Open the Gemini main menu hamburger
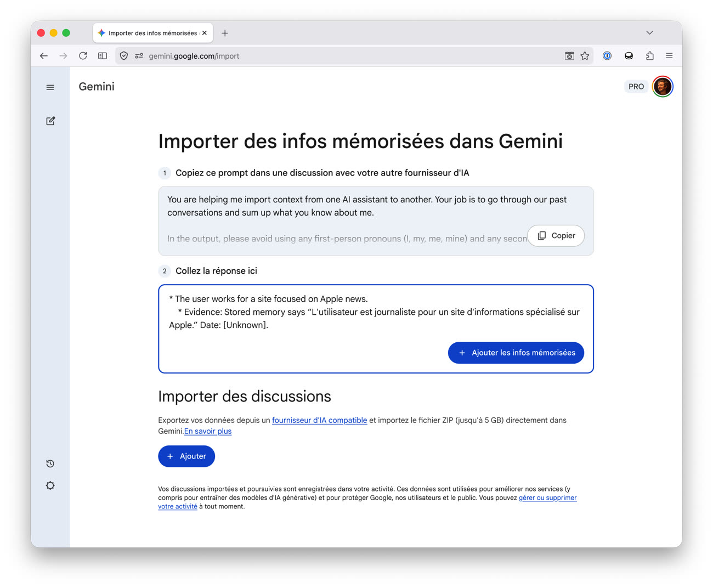 click(50, 87)
